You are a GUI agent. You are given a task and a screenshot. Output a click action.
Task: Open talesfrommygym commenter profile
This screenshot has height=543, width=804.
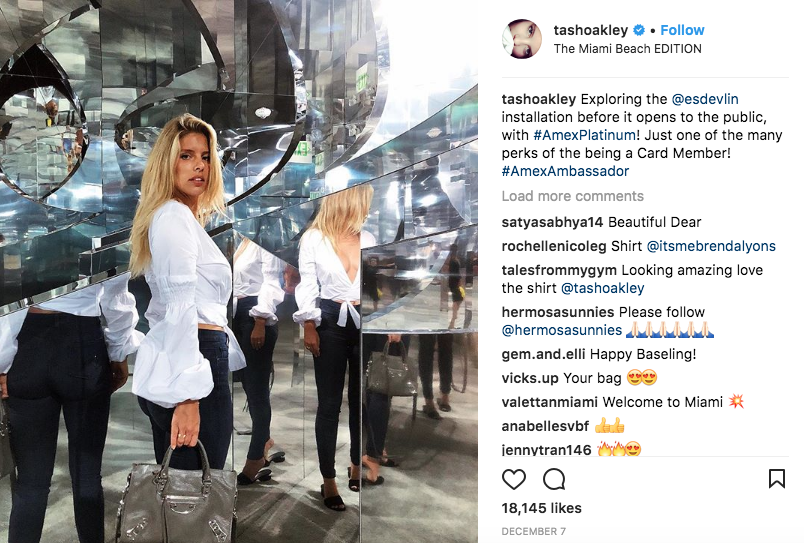pos(559,270)
